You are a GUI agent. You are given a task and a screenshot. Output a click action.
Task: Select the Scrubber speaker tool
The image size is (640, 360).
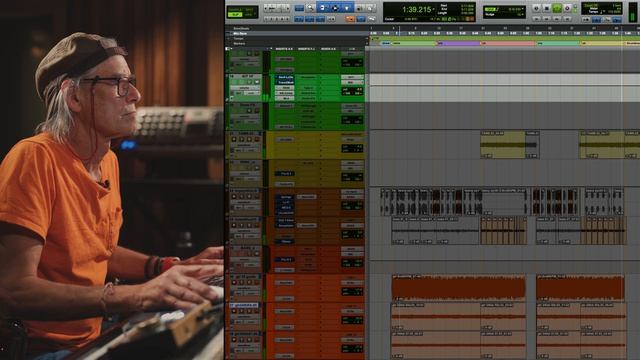[x=359, y=8]
